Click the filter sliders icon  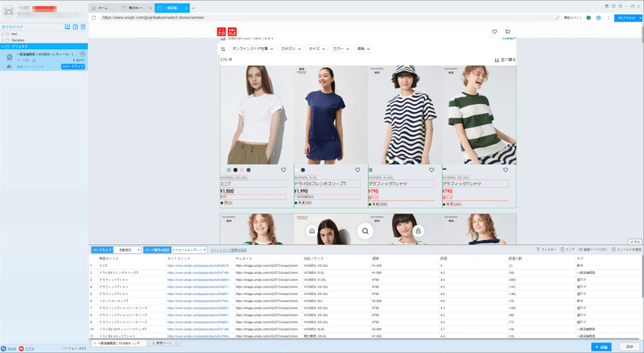223,49
